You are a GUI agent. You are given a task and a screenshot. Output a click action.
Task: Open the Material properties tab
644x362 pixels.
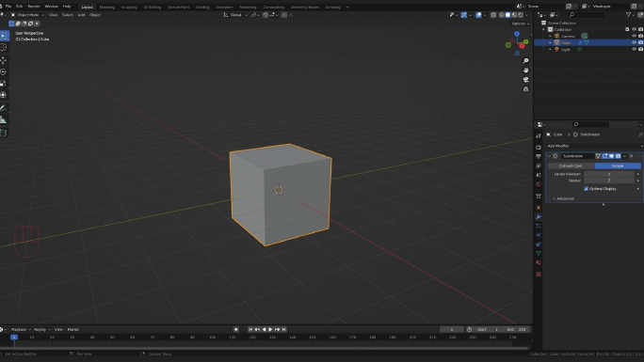(x=539, y=262)
